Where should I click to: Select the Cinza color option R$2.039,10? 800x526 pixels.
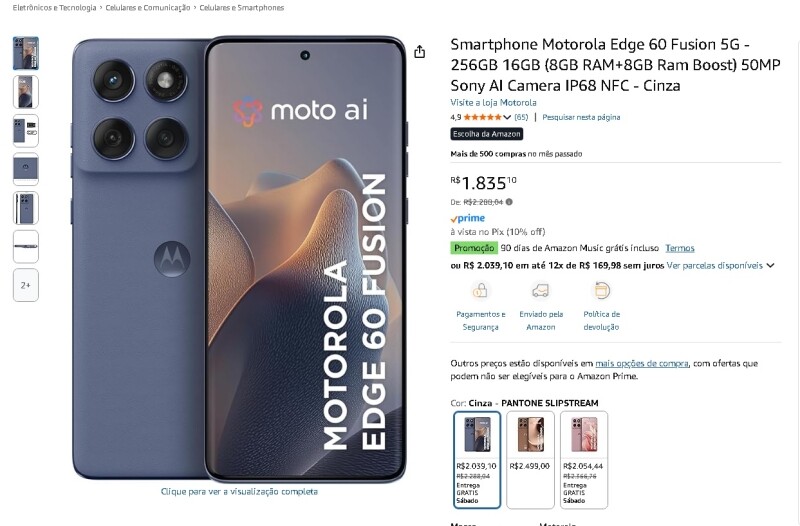click(x=477, y=460)
